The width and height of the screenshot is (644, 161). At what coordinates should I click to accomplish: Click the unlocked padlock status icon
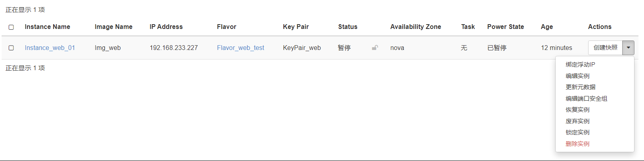coord(375,48)
